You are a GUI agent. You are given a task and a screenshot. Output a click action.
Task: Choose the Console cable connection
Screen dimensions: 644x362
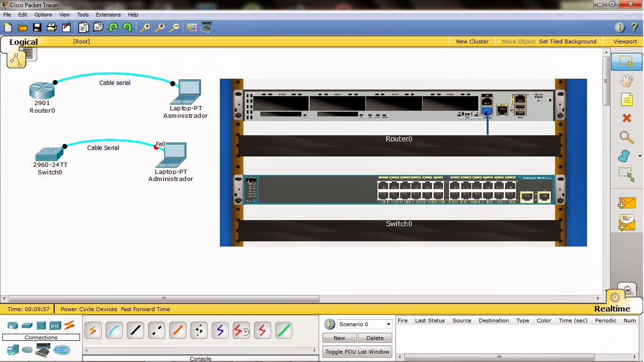click(114, 330)
